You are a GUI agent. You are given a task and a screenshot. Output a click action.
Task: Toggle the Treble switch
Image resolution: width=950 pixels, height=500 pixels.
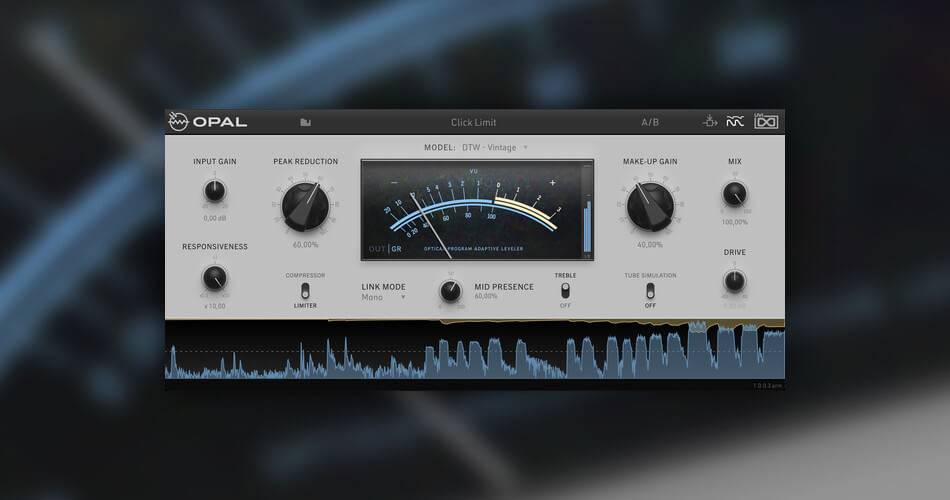[x=565, y=290]
